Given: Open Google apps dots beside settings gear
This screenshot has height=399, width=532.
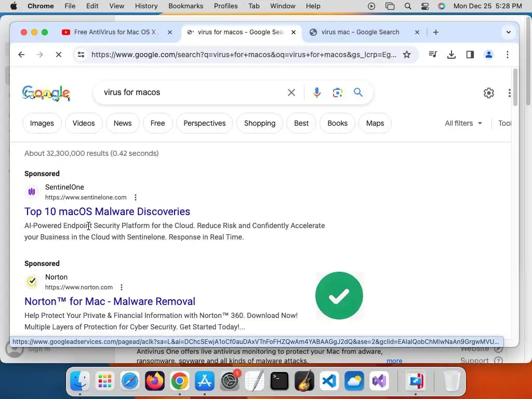Looking at the screenshot, I should coord(509,93).
